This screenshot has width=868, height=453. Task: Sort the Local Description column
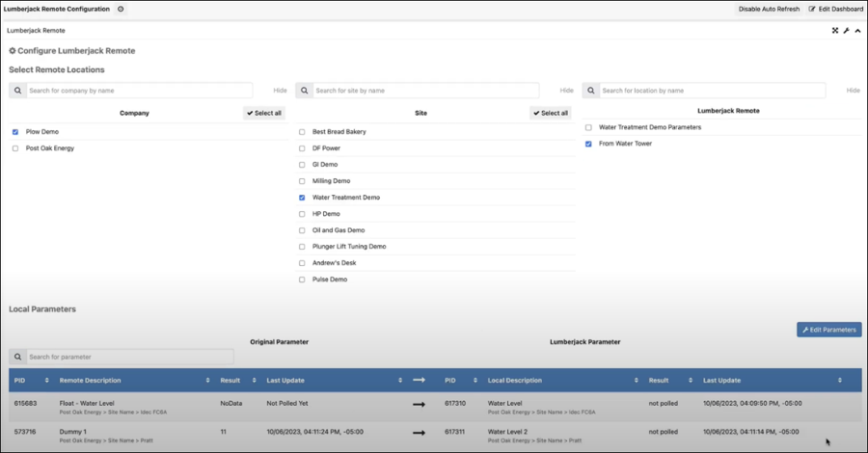point(637,381)
